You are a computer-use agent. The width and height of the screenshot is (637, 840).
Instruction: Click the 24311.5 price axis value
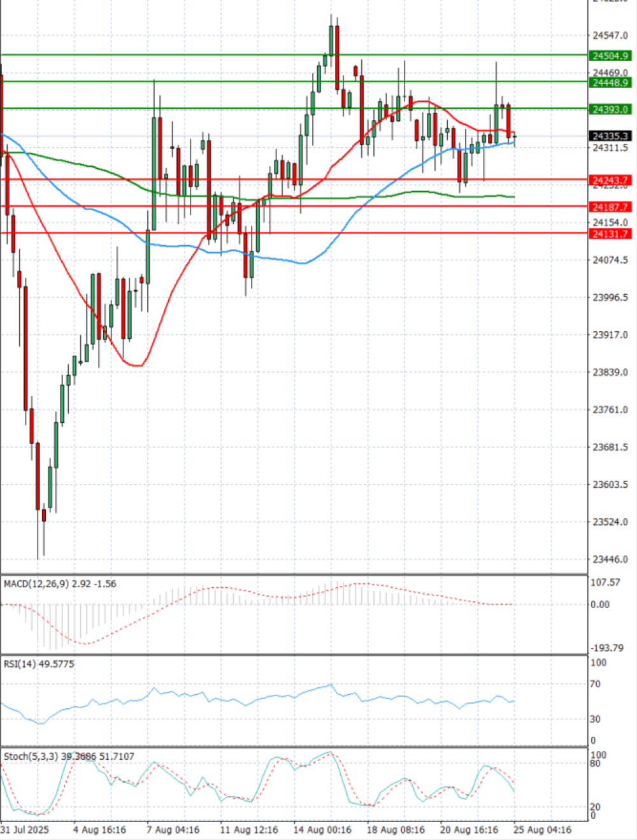610,148
